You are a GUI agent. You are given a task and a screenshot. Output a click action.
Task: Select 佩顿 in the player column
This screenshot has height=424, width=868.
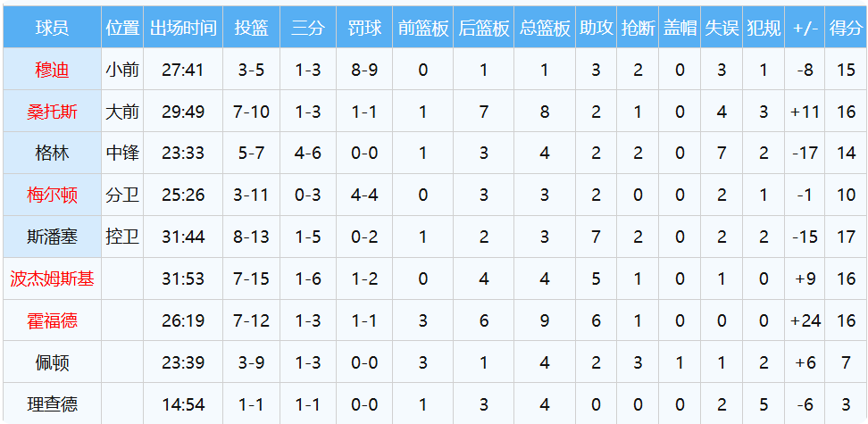[x=52, y=362]
